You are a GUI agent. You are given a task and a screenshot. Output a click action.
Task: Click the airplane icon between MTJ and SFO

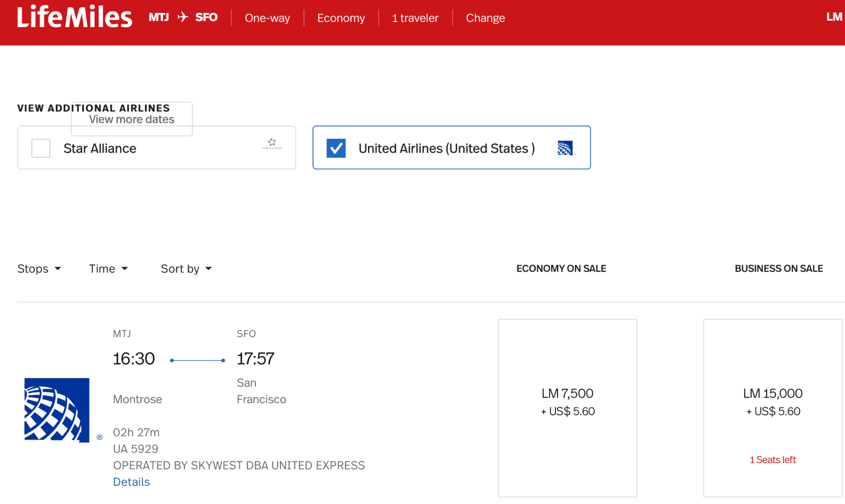click(x=183, y=17)
